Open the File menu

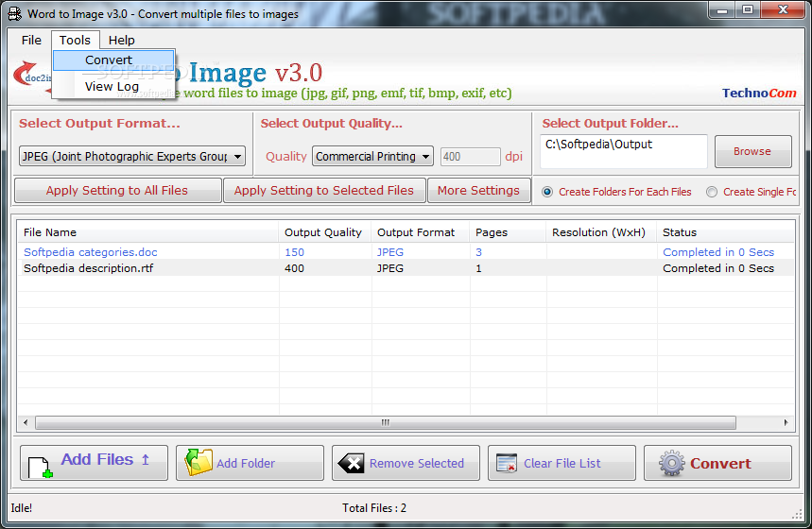pos(31,41)
